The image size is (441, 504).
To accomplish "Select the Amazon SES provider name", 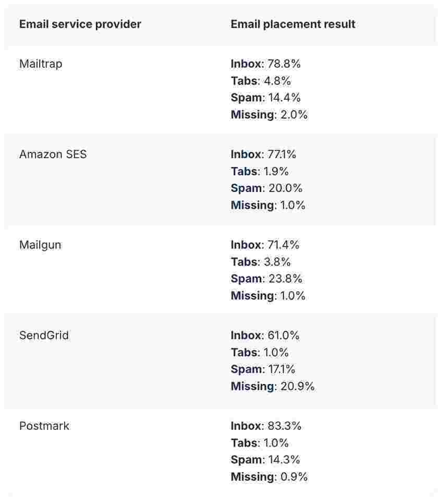I will [53, 154].
